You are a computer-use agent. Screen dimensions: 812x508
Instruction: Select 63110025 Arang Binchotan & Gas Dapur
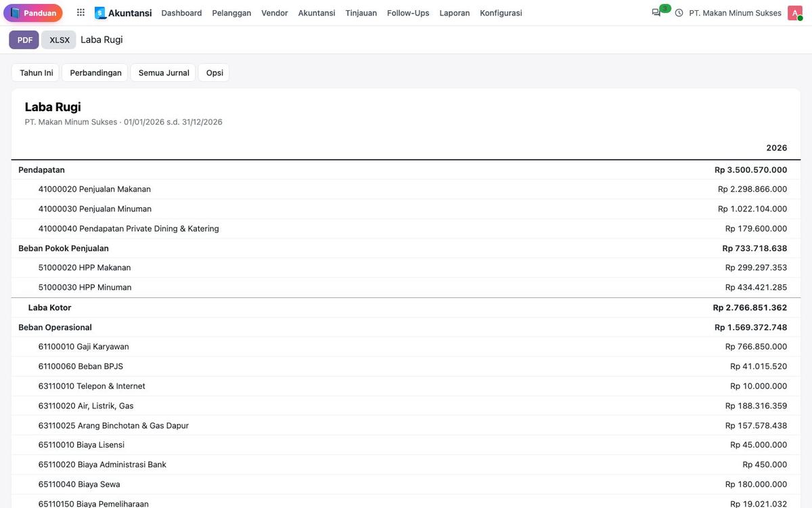click(x=406, y=425)
